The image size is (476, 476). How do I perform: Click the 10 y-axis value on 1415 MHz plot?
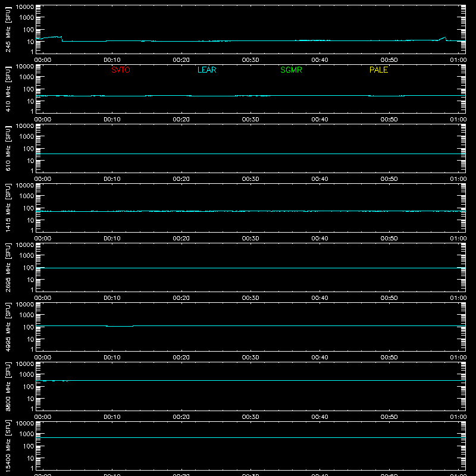(30, 220)
